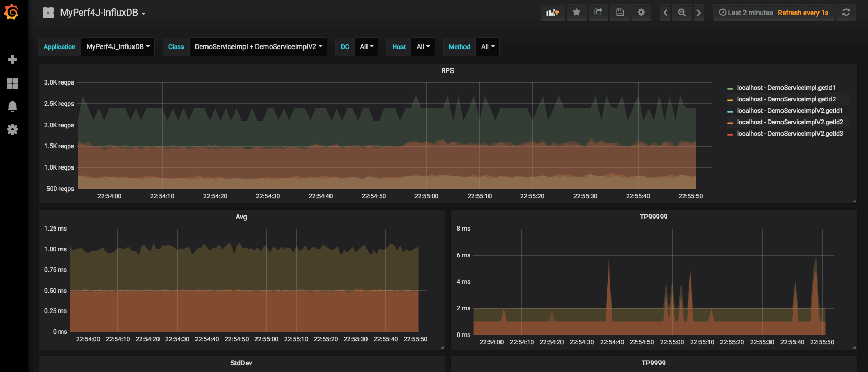The image size is (868, 372).
Task: Click the red color swatch for DemoServiceImplV2.getId3
Action: [730, 134]
